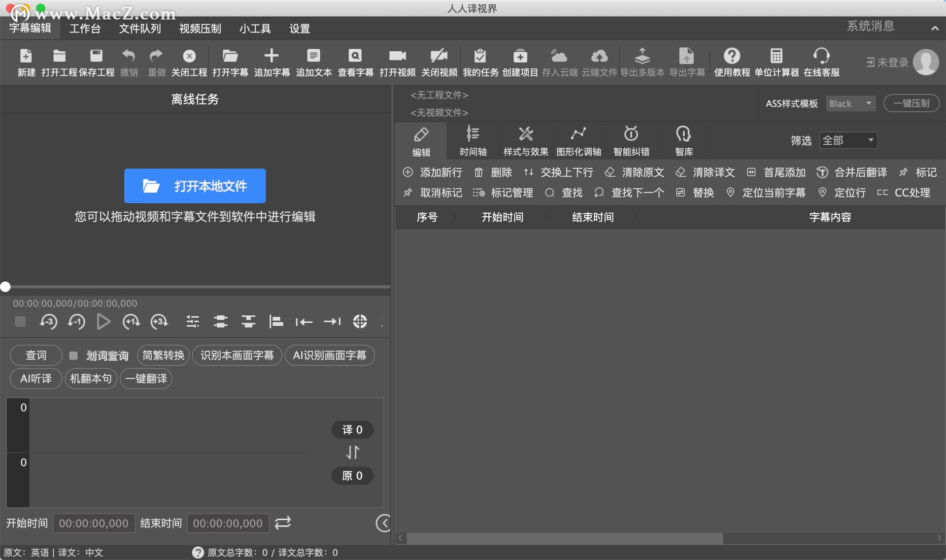Image resolution: width=946 pixels, height=560 pixels.
Task: Collapse 系统消息 with chevron arrow
Action: click(x=935, y=29)
